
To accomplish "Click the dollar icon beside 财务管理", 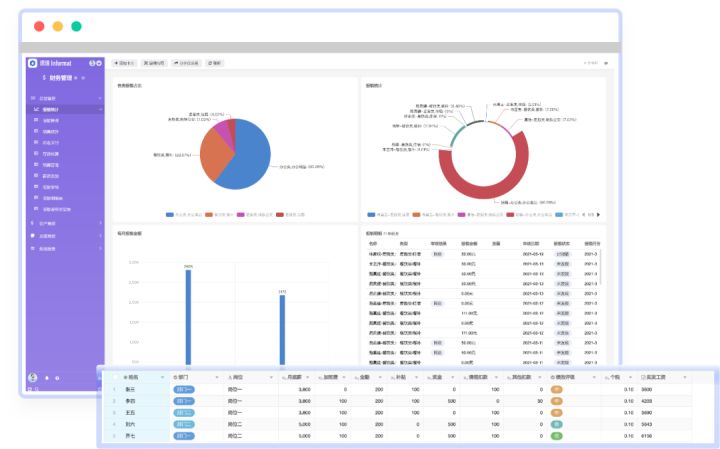I will point(44,77).
